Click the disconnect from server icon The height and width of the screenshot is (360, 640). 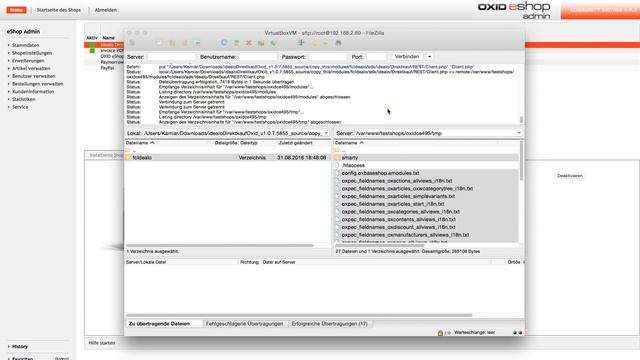pyautogui.click(x=261, y=43)
